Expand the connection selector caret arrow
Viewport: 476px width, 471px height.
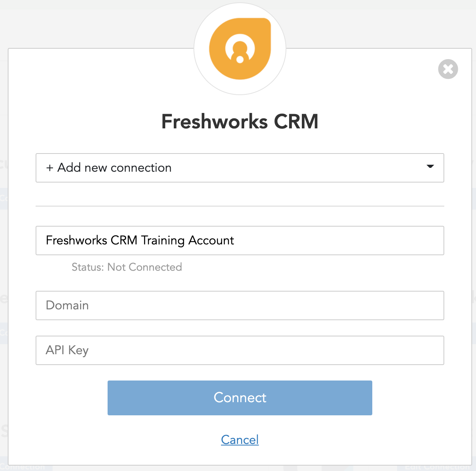click(x=430, y=167)
